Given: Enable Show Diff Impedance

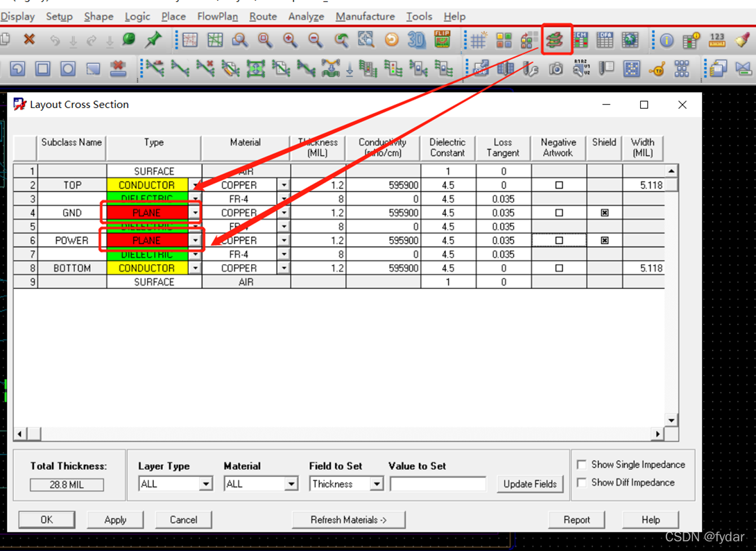Looking at the screenshot, I should coord(582,482).
